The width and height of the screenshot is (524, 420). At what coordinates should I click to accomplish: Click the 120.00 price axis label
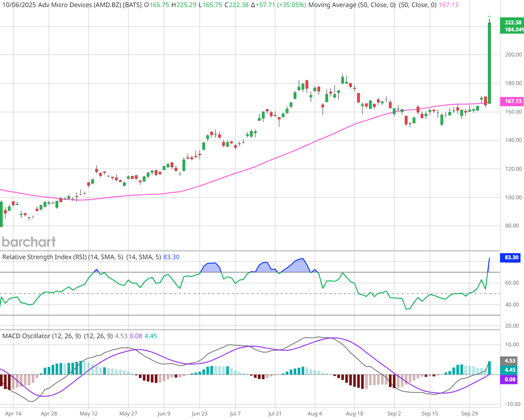click(513, 169)
